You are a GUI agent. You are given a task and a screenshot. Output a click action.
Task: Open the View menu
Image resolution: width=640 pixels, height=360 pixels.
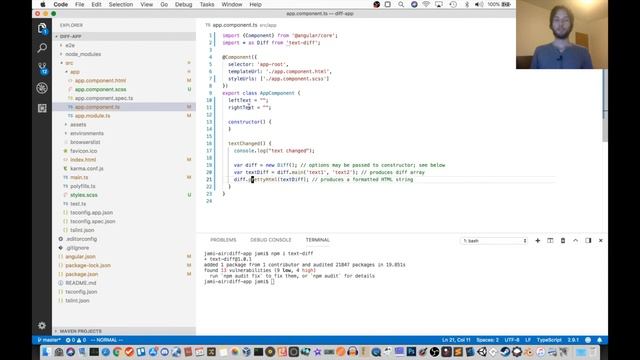click(x=147, y=4)
